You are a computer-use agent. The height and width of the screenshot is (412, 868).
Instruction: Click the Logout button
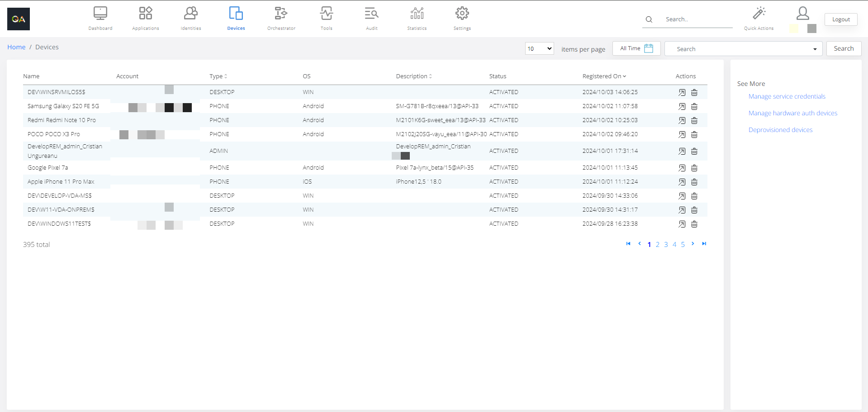pyautogui.click(x=841, y=19)
